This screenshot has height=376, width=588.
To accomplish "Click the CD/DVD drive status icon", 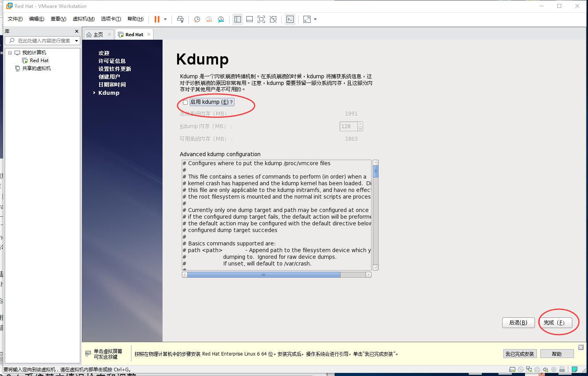I will tap(521, 370).
